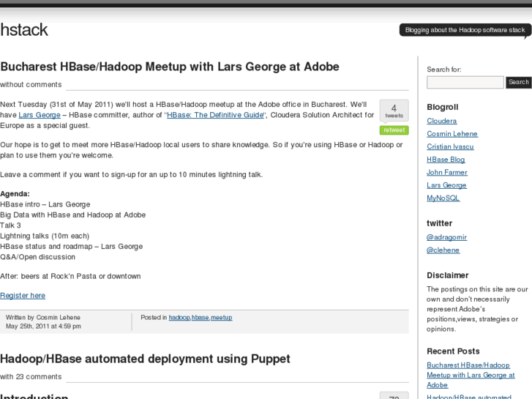This screenshot has width=532, height=399.
Task: Visit Cloudera in the Blogroll
Action: [442, 121]
